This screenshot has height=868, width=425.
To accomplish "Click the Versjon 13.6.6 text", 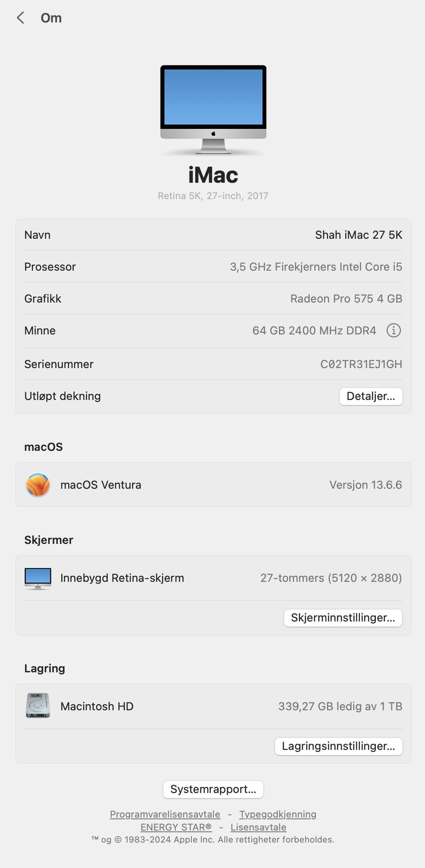I will tap(365, 485).
